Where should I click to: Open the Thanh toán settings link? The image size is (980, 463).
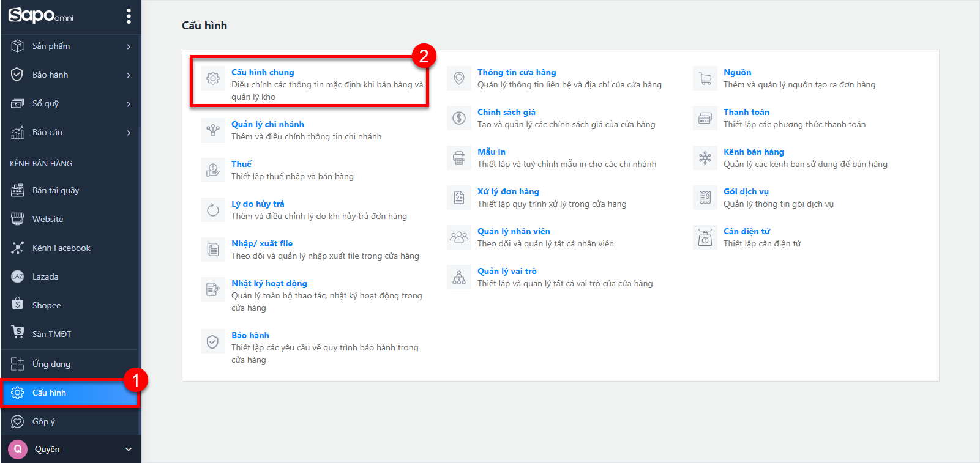coord(746,112)
